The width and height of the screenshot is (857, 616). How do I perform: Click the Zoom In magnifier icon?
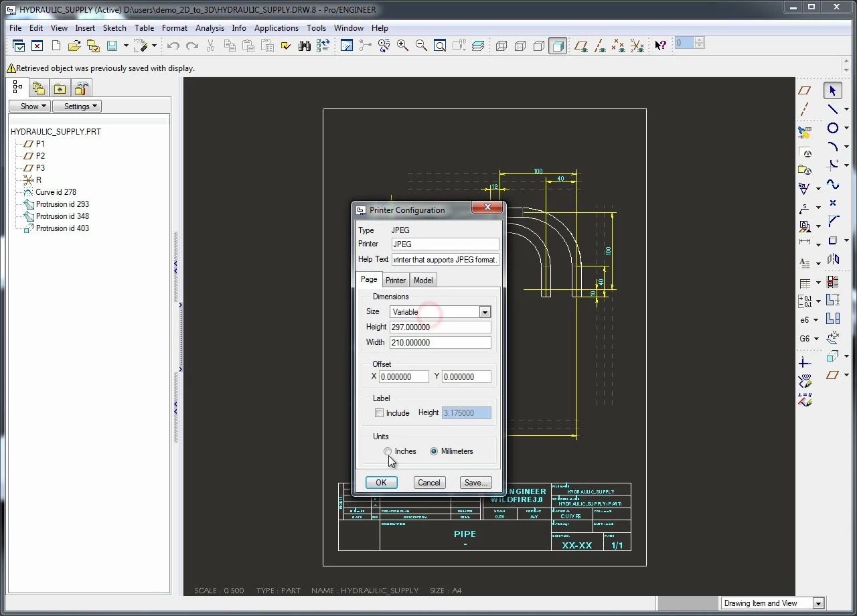402,46
